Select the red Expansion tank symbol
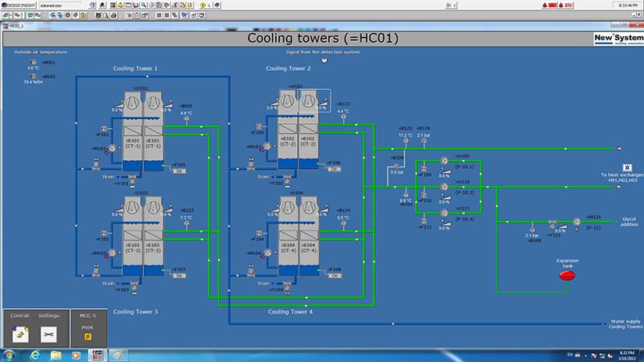The width and height of the screenshot is (644, 362). click(x=568, y=275)
